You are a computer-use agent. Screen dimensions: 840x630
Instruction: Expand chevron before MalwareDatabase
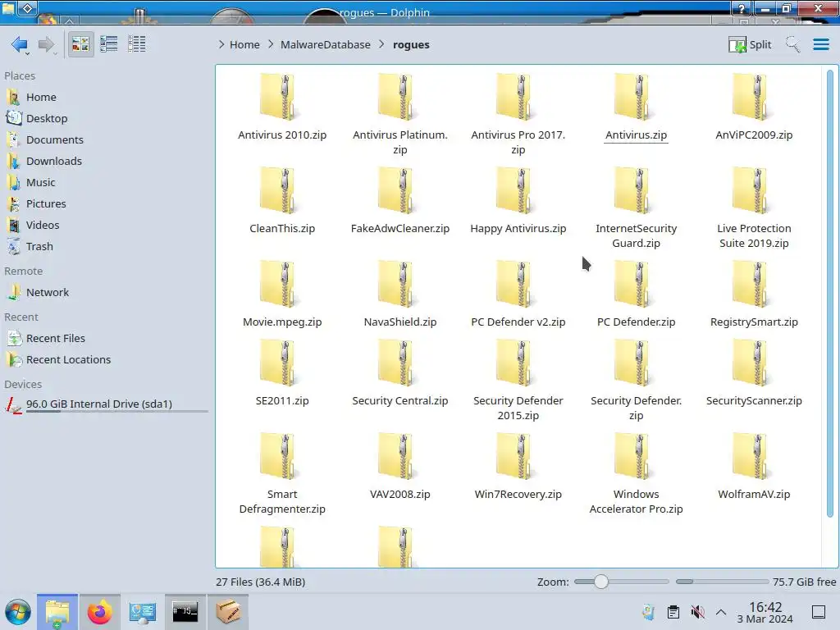pyautogui.click(x=271, y=44)
